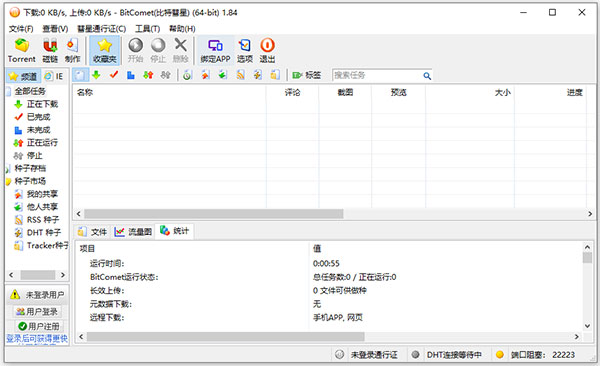Sort by the 评论 column header

point(292,92)
